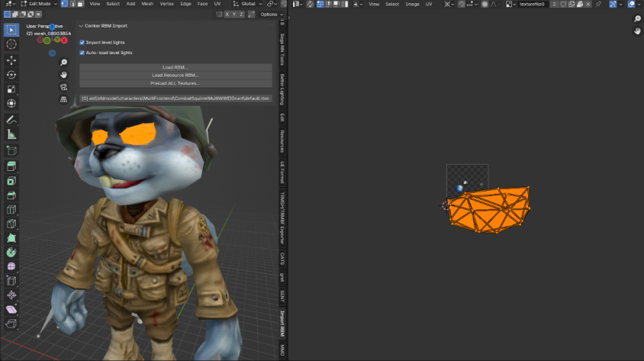Choose the Move tool
644x361 pixels.
click(x=11, y=61)
